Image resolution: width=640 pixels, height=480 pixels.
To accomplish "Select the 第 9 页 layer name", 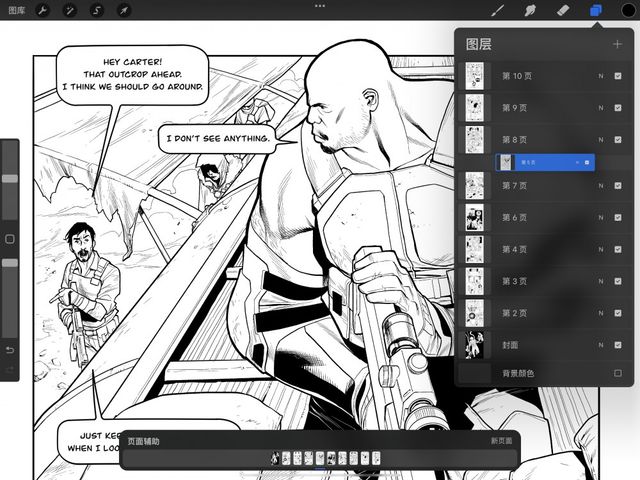I will coord(514,108).
